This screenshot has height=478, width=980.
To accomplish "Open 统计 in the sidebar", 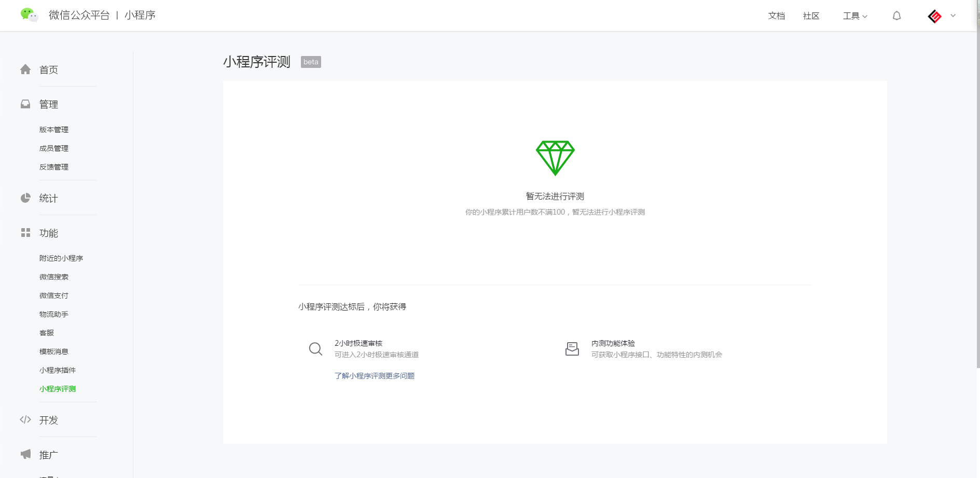I will point(49,198).
